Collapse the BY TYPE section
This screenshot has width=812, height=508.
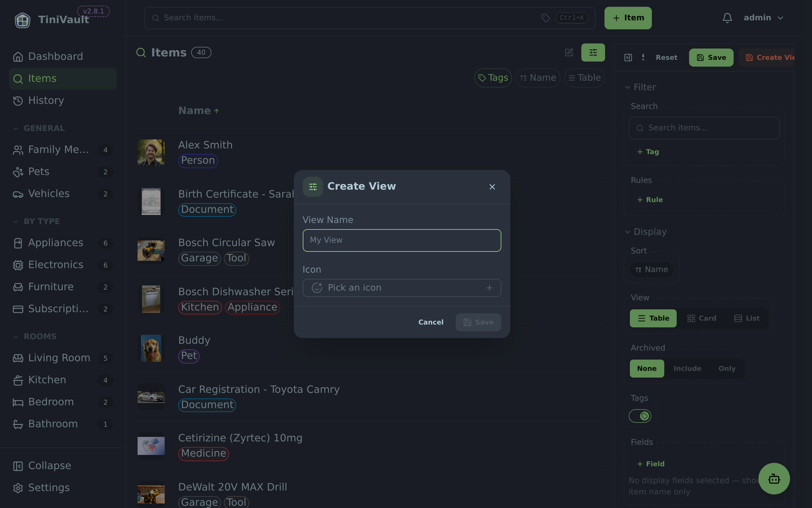[37, 222]
